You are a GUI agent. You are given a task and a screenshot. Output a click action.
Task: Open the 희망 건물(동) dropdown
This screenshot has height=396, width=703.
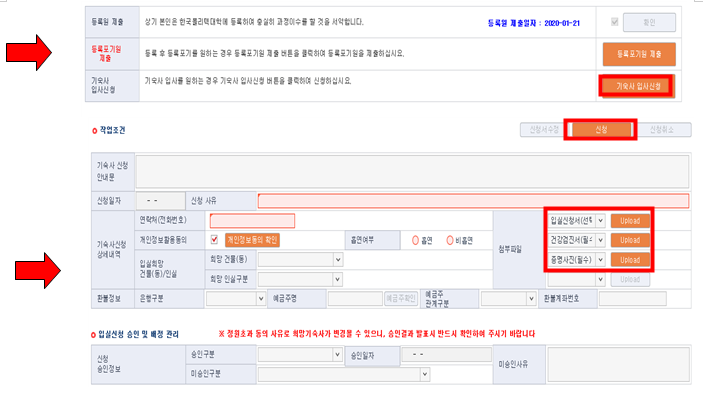tap(300, 260)
